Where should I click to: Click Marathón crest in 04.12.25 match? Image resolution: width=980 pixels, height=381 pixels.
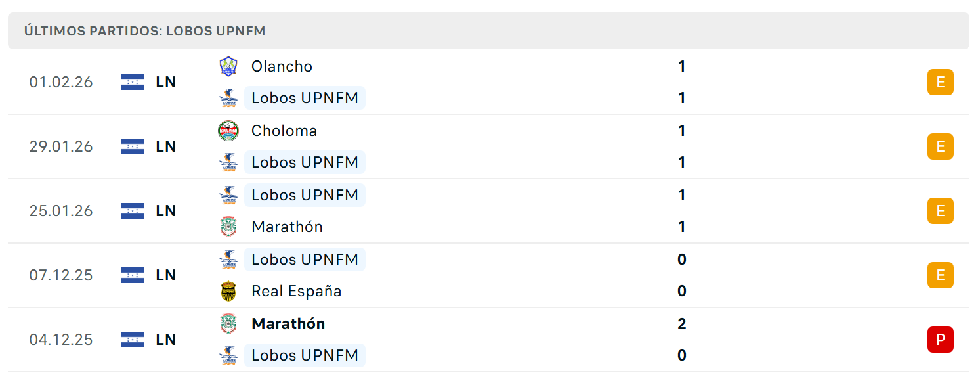click(228, 324)
